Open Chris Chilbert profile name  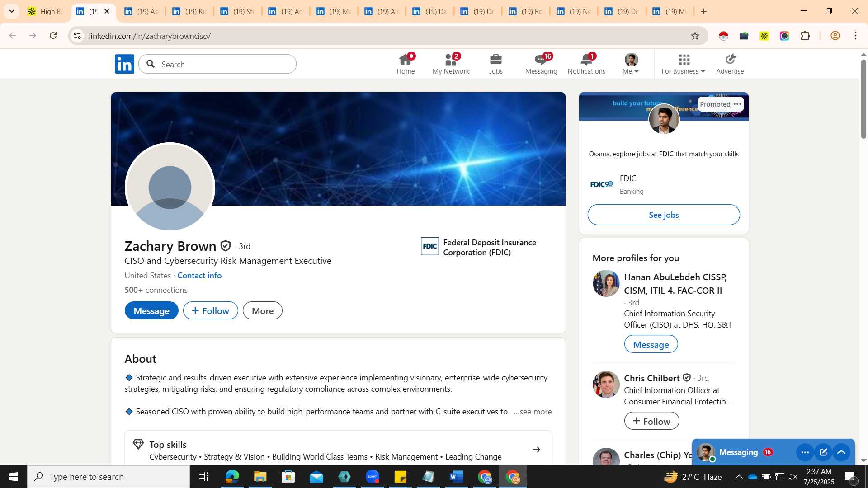(x=652, y=378)
